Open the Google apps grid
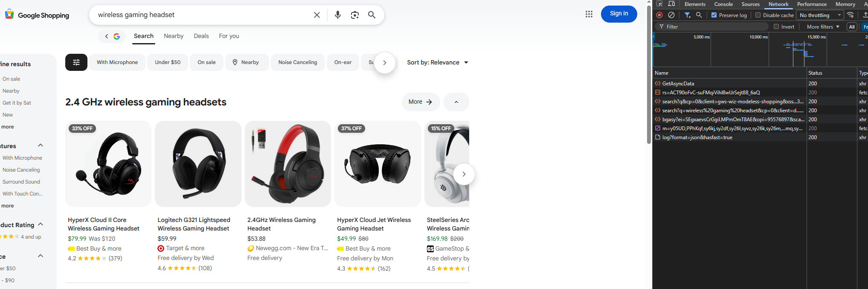 (x=589, y=14)
